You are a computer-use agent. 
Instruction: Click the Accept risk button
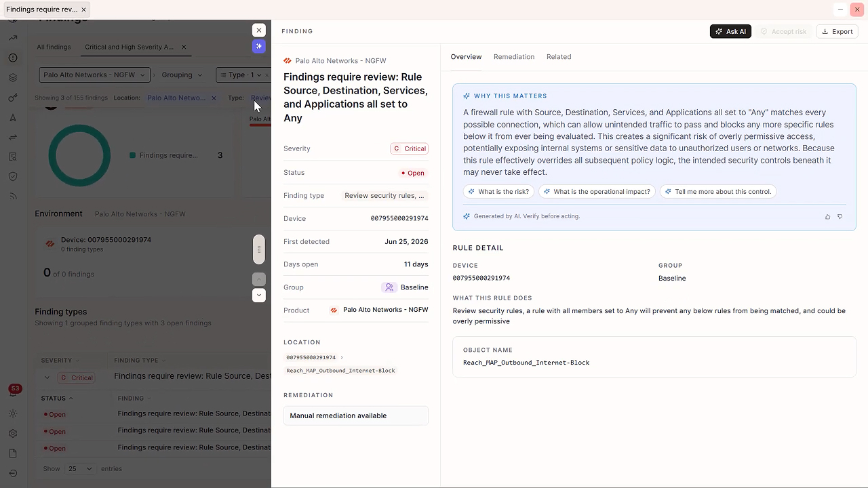pos(784,31)
